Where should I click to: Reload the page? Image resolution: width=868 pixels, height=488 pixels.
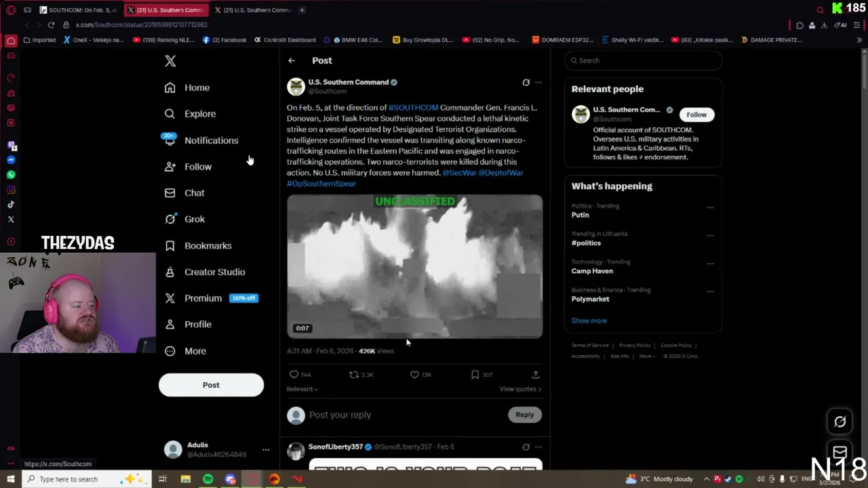click(x=51, y=25)
